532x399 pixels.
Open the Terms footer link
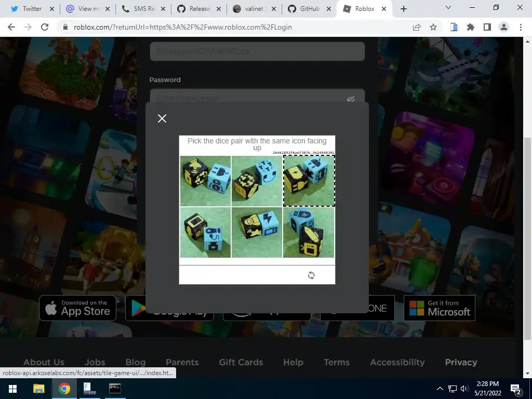tap(337, 362)
